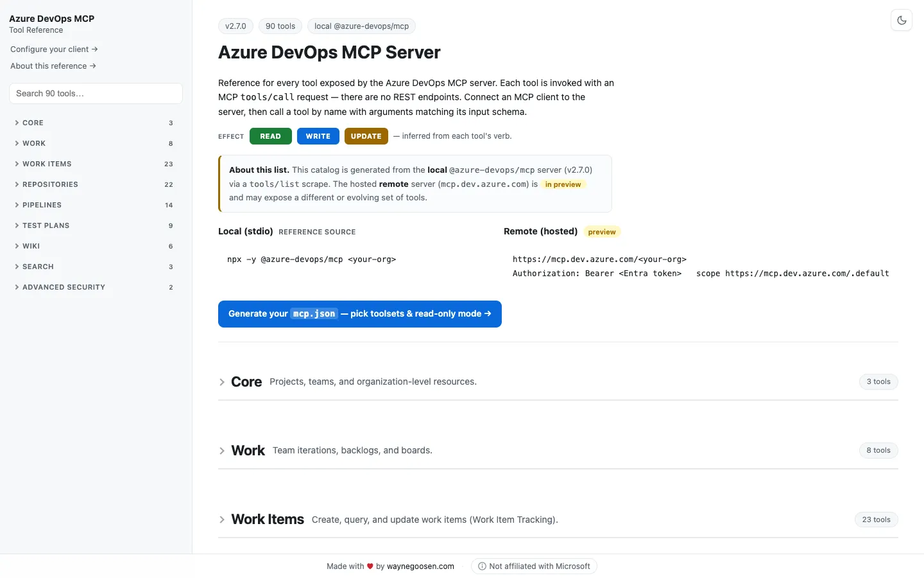Click the Azure DevOps MCP Server heading
Viewport: 924px width, 578px height.
[329, 53]
